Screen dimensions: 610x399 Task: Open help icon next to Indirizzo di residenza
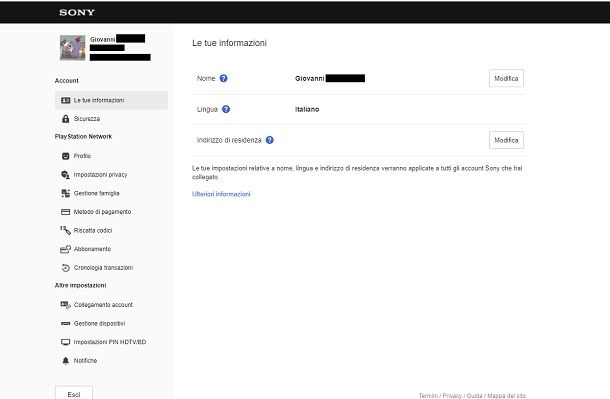tap(270, 140)
